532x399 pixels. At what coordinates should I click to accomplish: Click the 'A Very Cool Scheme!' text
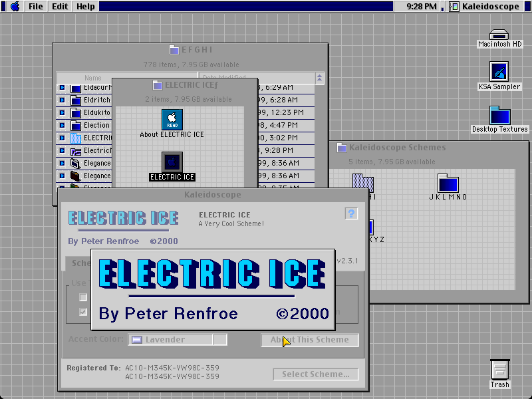231,223
